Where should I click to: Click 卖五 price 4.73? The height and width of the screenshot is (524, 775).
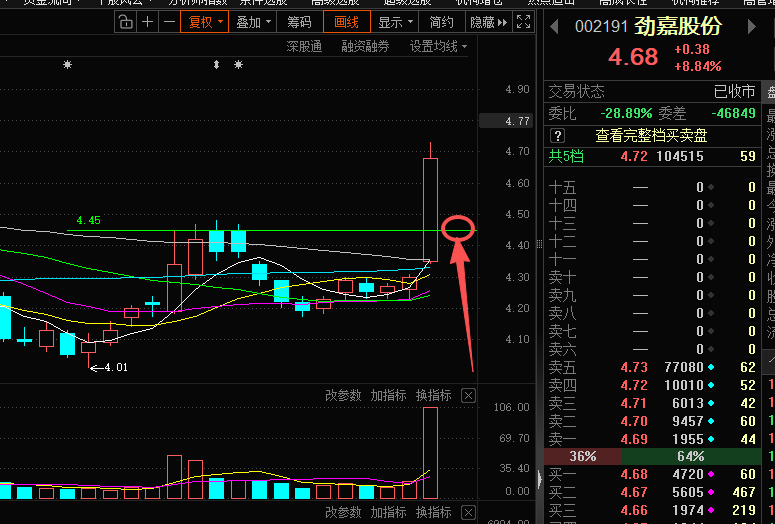634,367
